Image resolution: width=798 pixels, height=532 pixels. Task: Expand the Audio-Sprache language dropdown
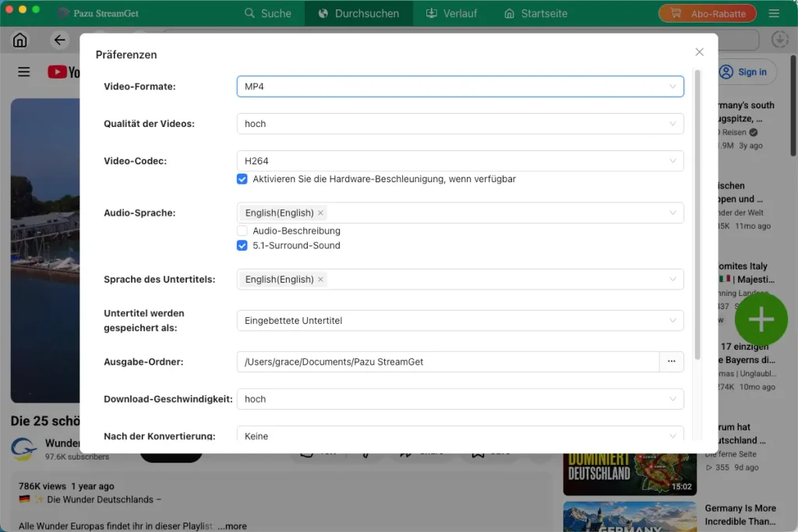point(460,213)
